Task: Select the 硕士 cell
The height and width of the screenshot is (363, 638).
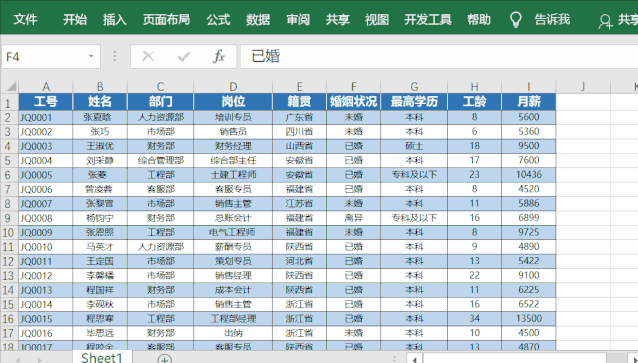Action: tap(414, 146)
